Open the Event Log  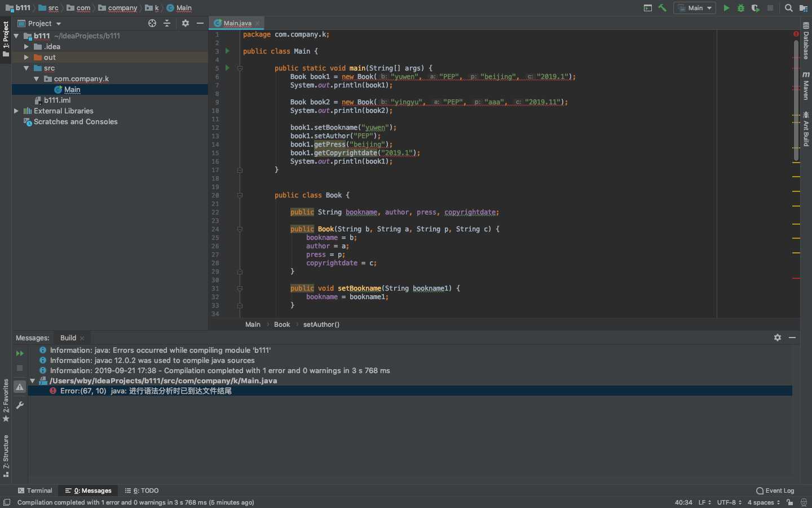[775, 491]
